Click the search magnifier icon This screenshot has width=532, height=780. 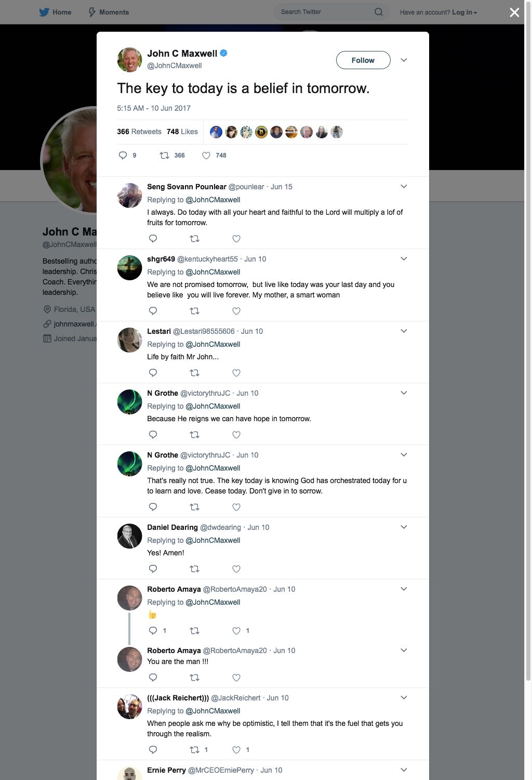[379, 12]
